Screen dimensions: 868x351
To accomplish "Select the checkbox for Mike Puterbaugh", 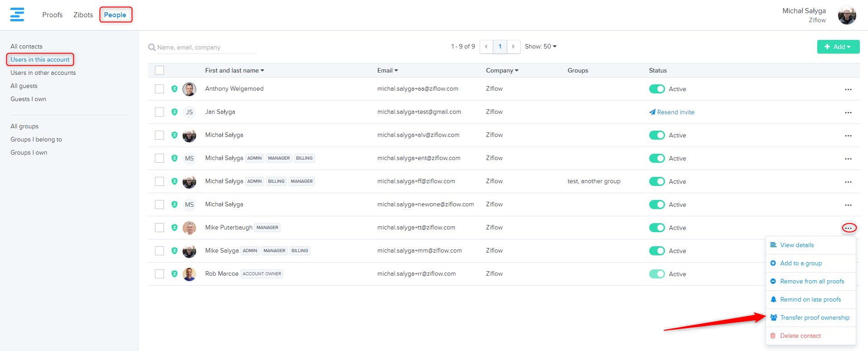I will pyautogui.click(x=159, y=228).
